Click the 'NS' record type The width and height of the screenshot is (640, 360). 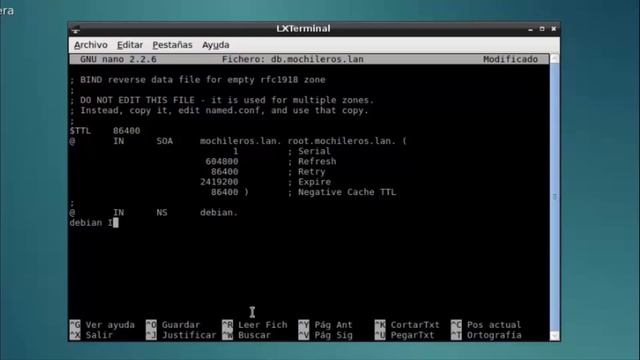(162, 212)
